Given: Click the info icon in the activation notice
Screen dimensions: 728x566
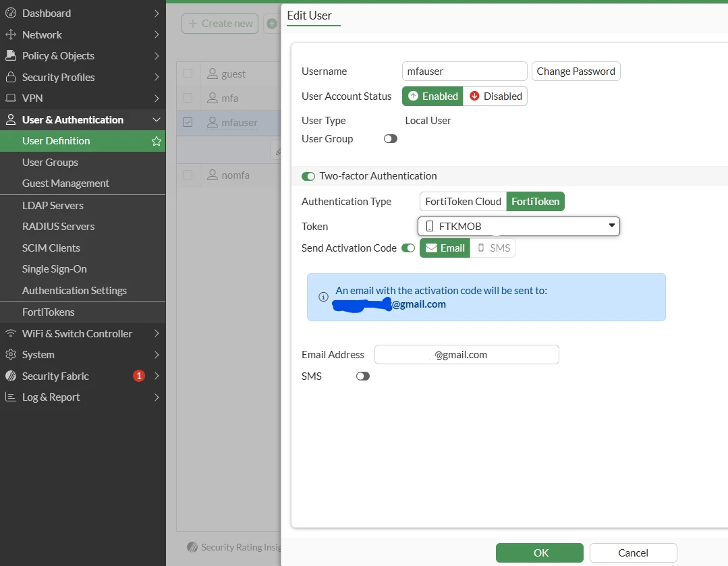Looking at the screenshot, I should coord(324,297).
